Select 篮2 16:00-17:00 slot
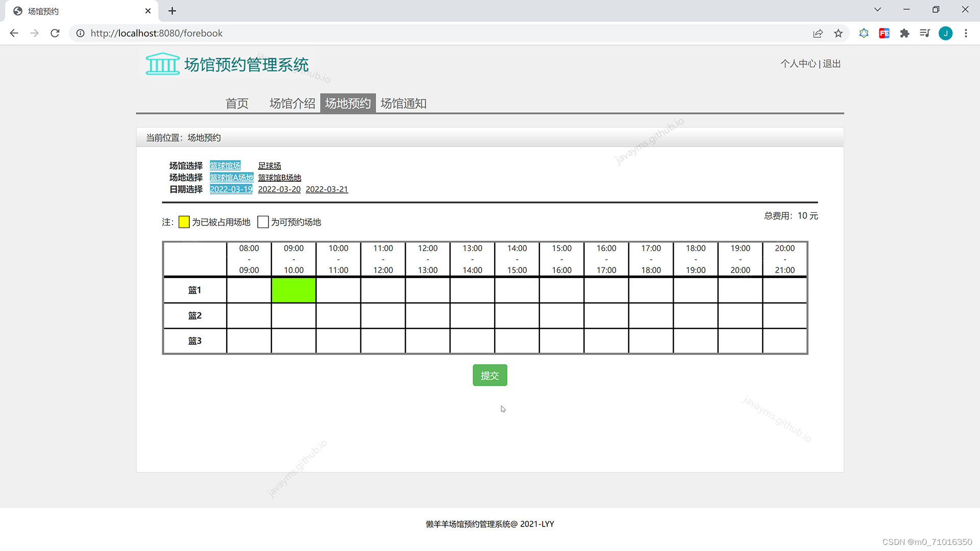 pyautogui.click(x=606, y=315)
